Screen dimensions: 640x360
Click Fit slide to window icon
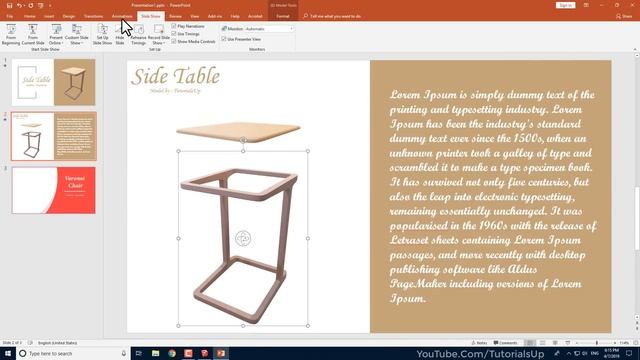click(636, 343)
